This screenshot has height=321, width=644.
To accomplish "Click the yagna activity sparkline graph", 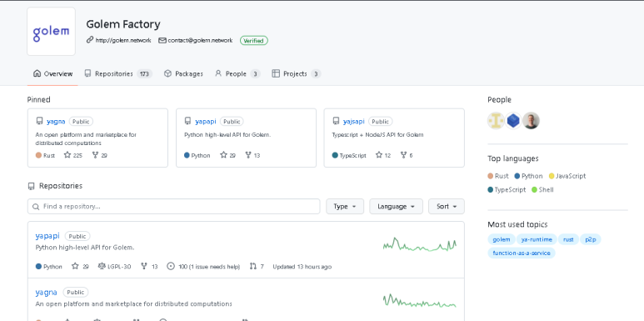I will pos(419,300).
